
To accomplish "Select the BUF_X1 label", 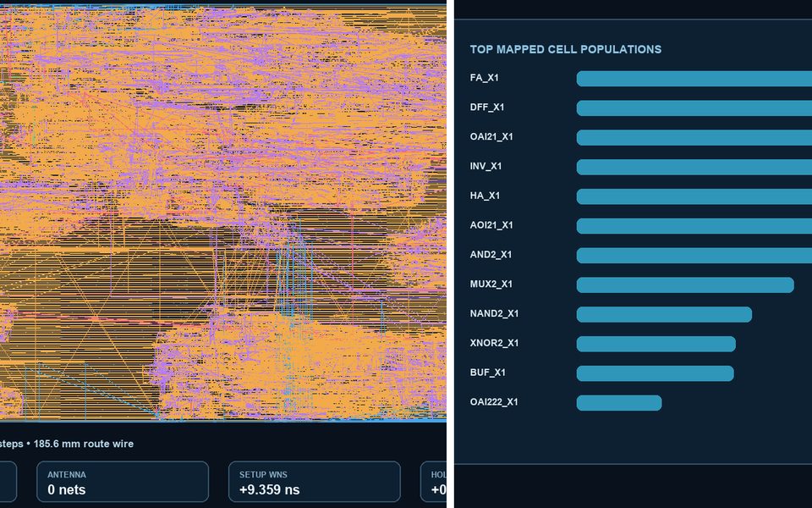I will point(488,373).
